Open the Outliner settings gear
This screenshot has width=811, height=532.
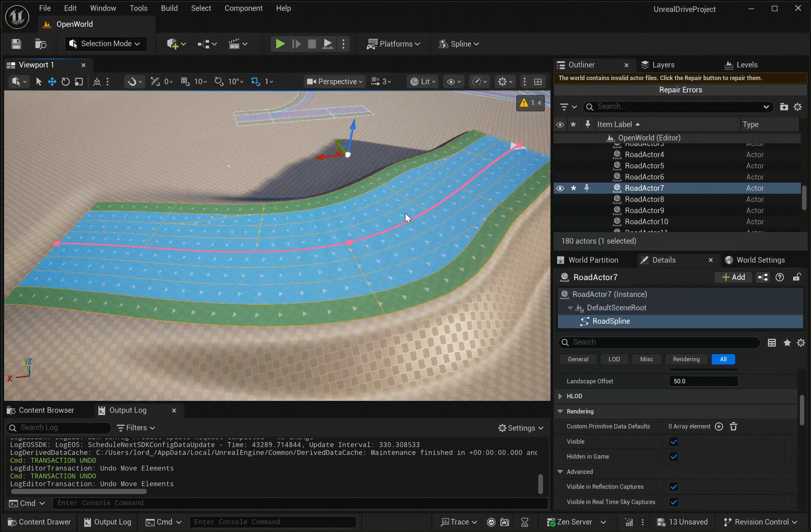798,107
